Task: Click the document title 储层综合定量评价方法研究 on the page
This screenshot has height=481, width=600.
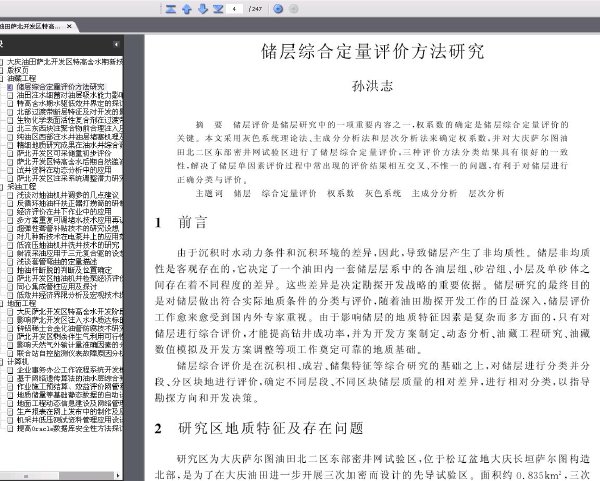Action: 372,52
